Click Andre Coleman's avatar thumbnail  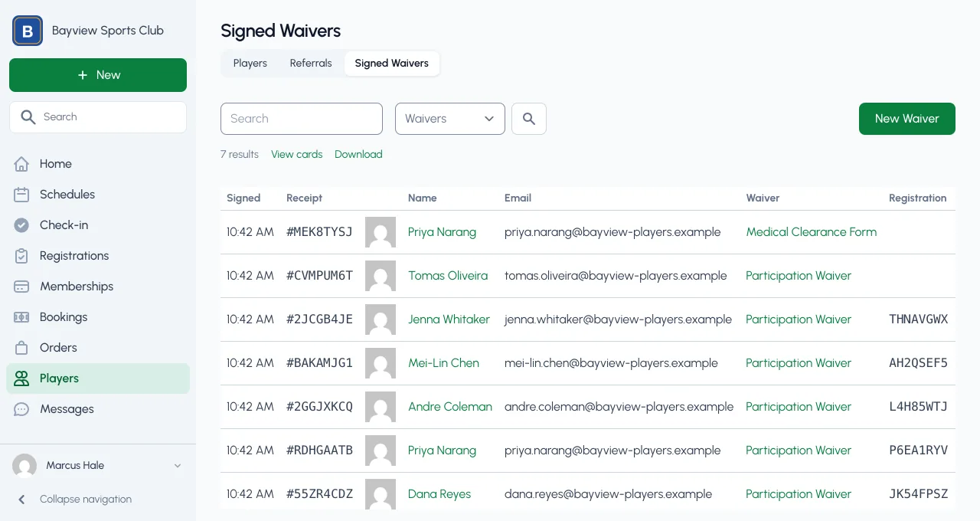click(381, 407)
